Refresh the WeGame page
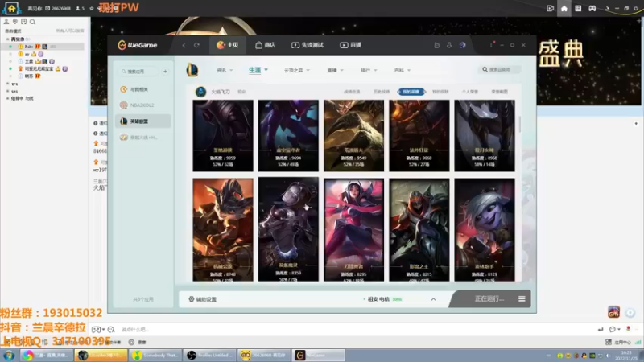Viewport: 644px width, 362px height. 196,45
